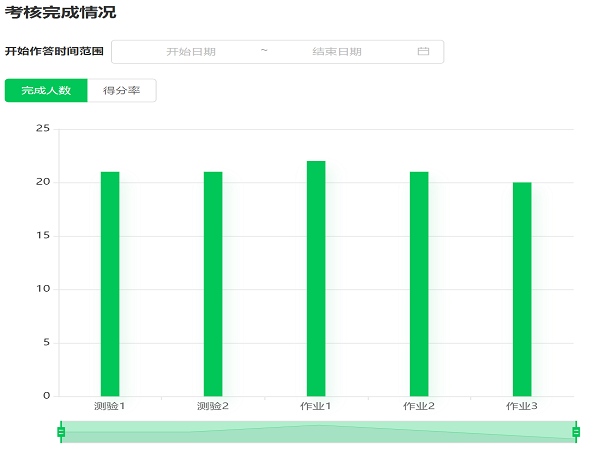Click the middle of the data zoom track
This screenshot has width=600, height=450.
coord(318,432)
